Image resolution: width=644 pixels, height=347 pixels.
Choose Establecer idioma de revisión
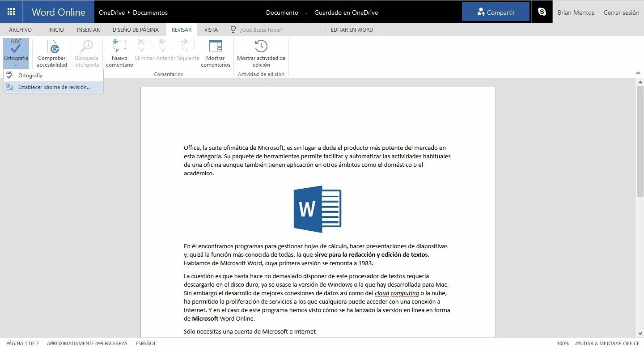click(x=53, y=87)
